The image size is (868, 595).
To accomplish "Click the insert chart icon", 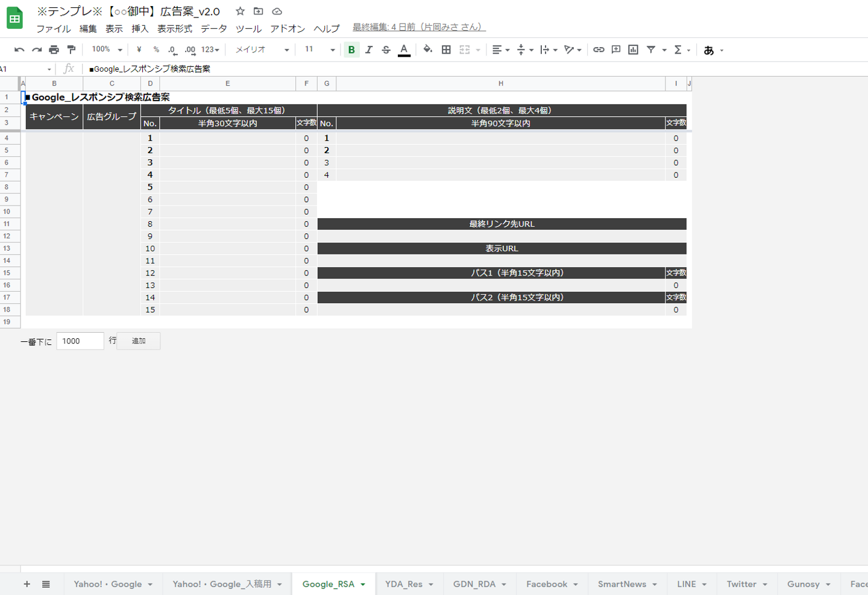I will pos(633,50).
